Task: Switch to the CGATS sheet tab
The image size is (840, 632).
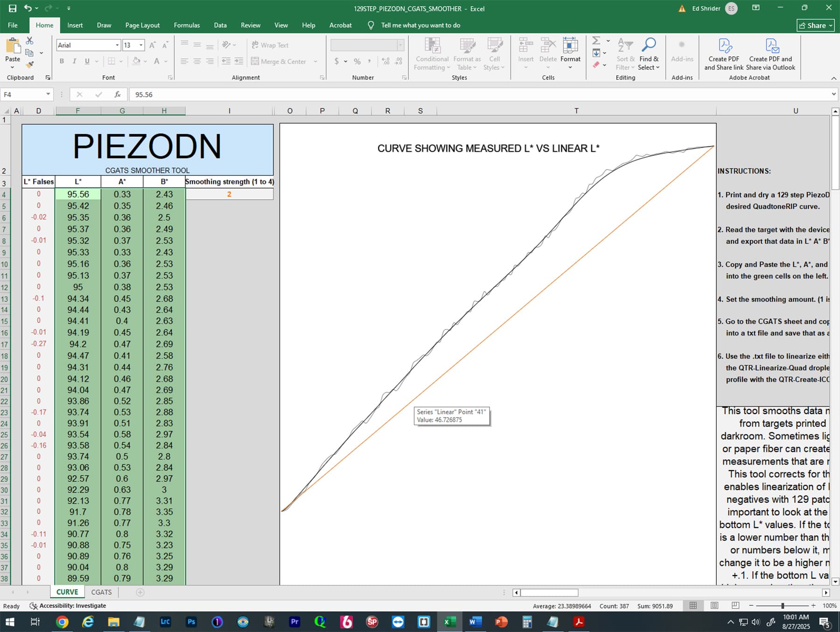Action: click(x=101, y=592)
